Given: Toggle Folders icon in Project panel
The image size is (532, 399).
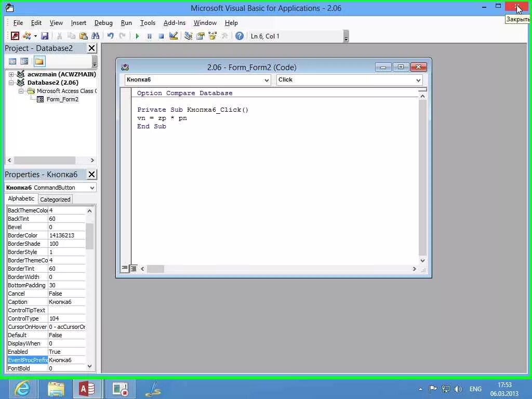Looking at the screenshot, I should [x=39, y=61].
